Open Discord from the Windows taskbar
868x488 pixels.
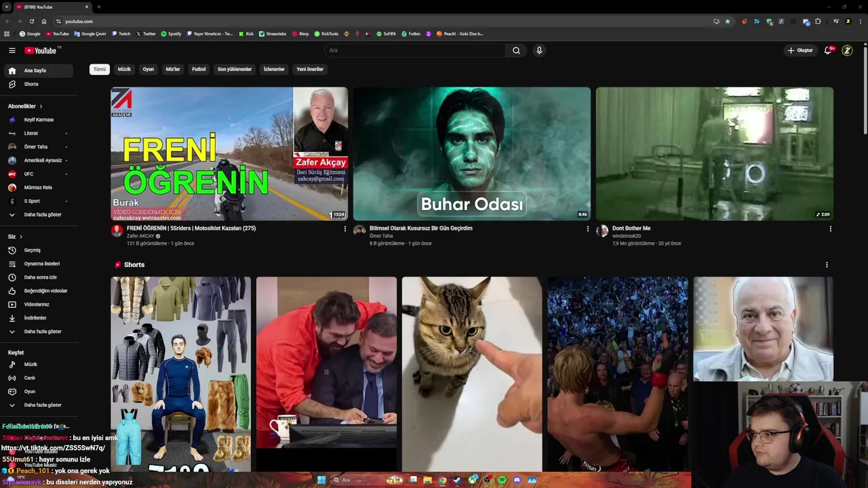(x=517, y=480)
